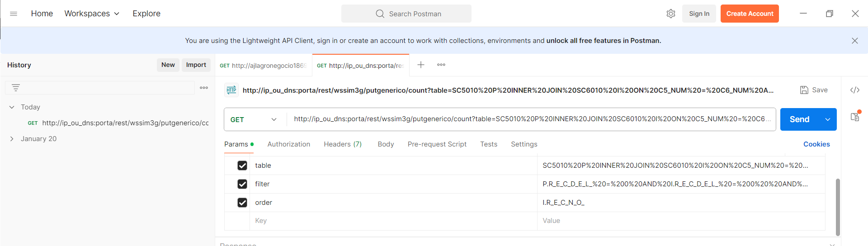Screen dimensions: 868x246
Task: Click the SC5010 table value cell
Action: pos(681,166)
